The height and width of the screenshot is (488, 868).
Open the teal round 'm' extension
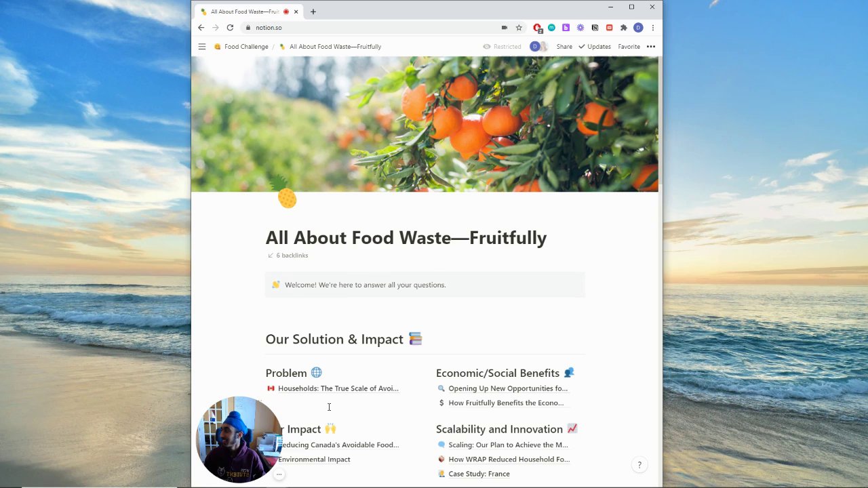click(x=551, y=28)
